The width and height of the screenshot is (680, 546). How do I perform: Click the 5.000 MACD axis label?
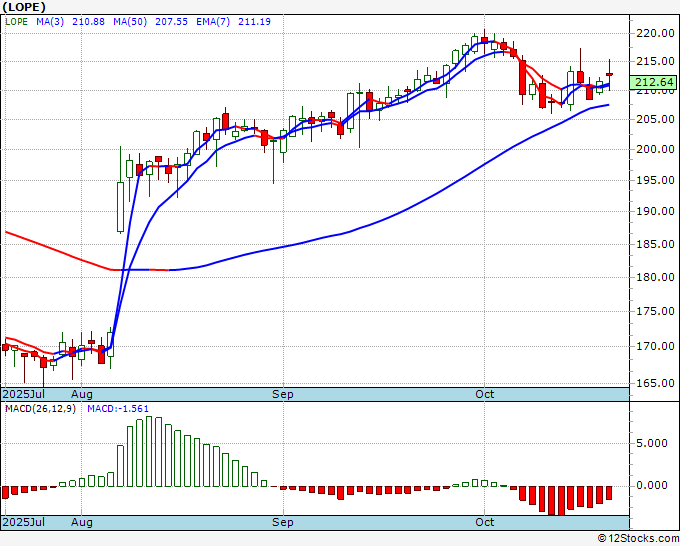651,443
